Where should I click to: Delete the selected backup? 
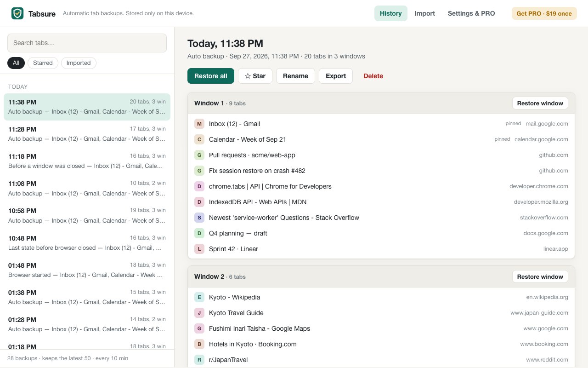[x=373, y=76]
